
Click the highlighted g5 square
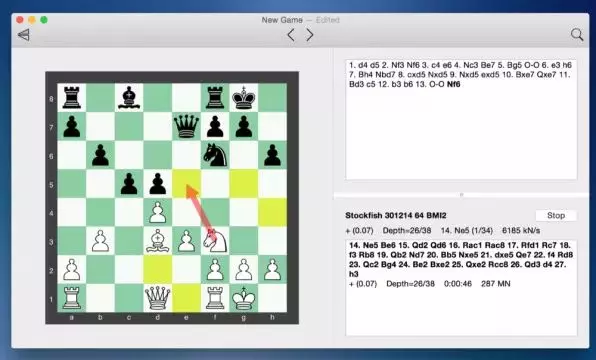coord(244,184)
